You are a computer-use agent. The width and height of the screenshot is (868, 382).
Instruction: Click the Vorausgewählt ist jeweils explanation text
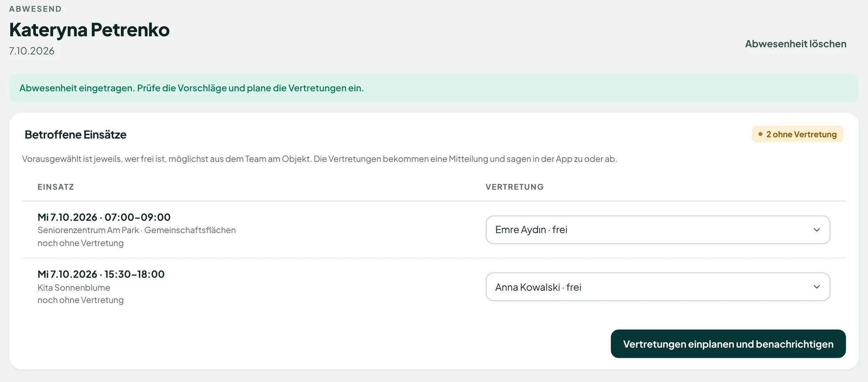(320, 159)
